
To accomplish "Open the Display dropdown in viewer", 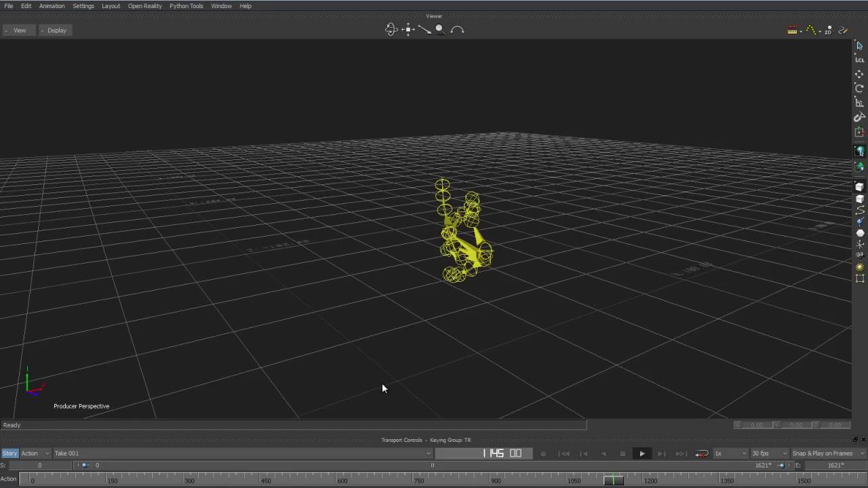I will coord(56,30).
